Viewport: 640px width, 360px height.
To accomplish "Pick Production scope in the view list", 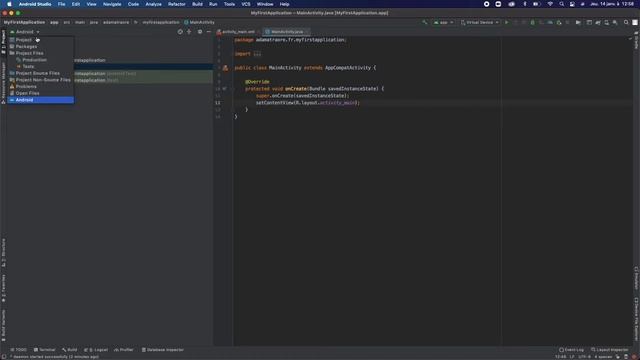I will 40,60.
